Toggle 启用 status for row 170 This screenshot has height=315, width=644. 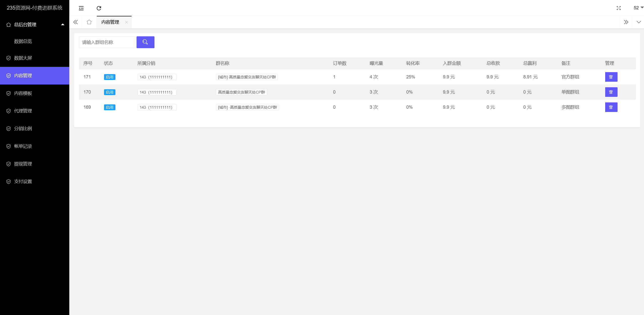click(109, 92)
